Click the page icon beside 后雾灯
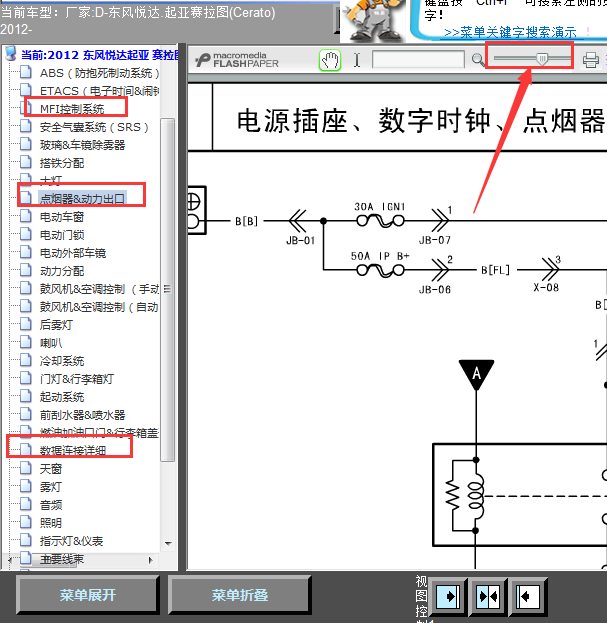The image size is (607, 625). click(26, 324)
